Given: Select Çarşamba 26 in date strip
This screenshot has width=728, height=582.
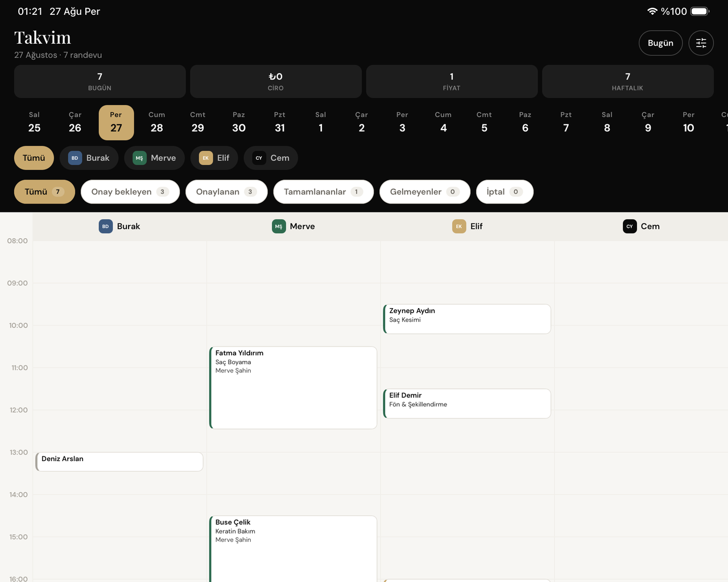Looking at the screenshot, I should click(75, 123).
